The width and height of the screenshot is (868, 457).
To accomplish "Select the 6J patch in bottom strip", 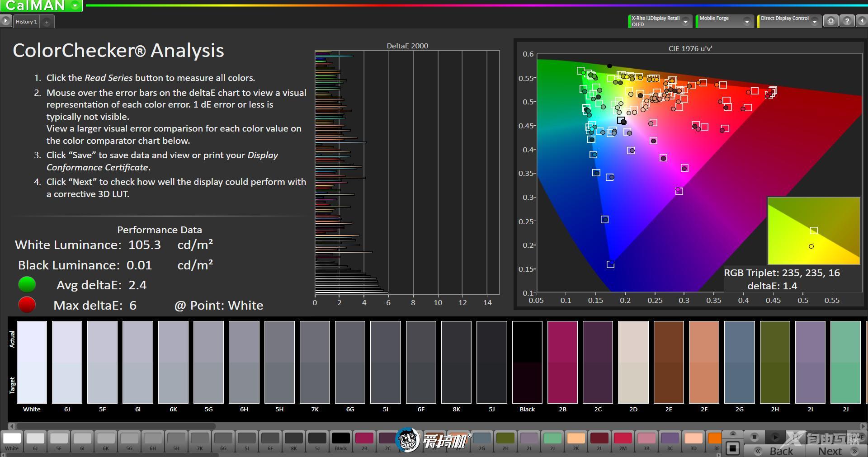I will tap(35, 441).
